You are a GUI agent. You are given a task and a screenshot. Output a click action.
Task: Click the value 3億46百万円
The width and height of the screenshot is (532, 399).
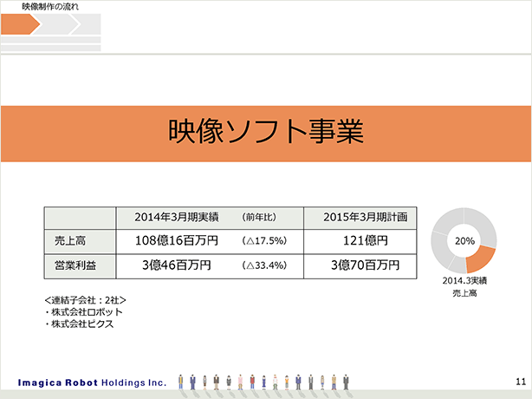pyautogui.click(x=177, y=265)
